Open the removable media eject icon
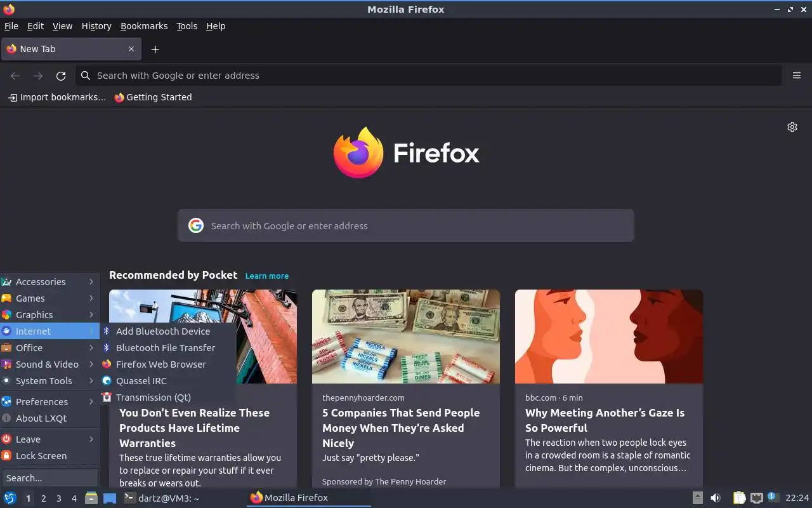812x508 pixels. (x=697, y=498)
